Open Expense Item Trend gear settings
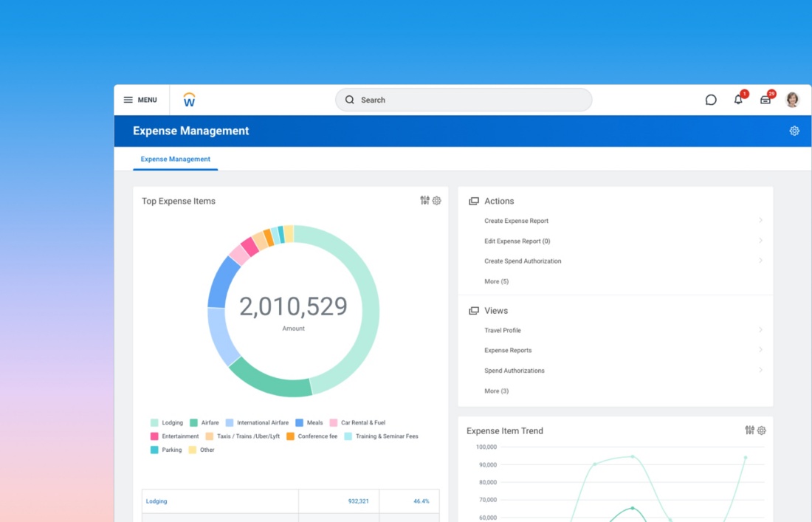Viewport: 812px width, 522px height. [762, 430]
